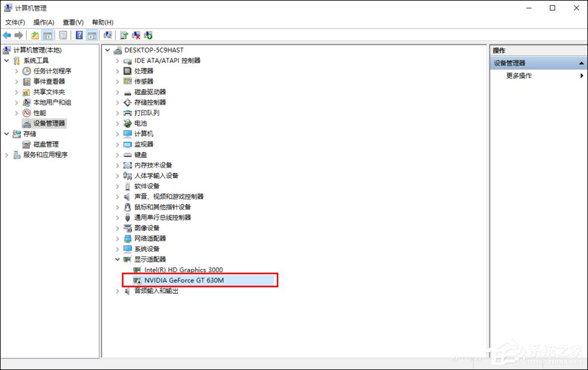Toggle the Show/Hide Console Tree button
This screenshot has width=588, height=370.
[47, 35]
